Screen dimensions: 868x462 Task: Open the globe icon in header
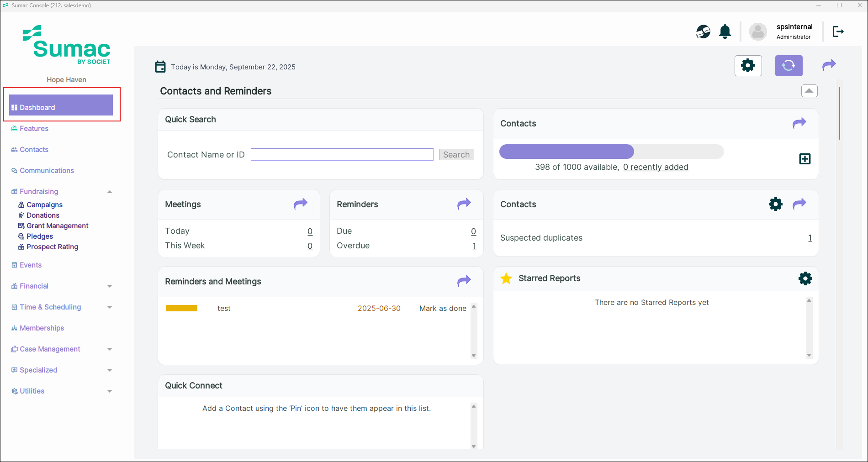(x=703, y=31)
